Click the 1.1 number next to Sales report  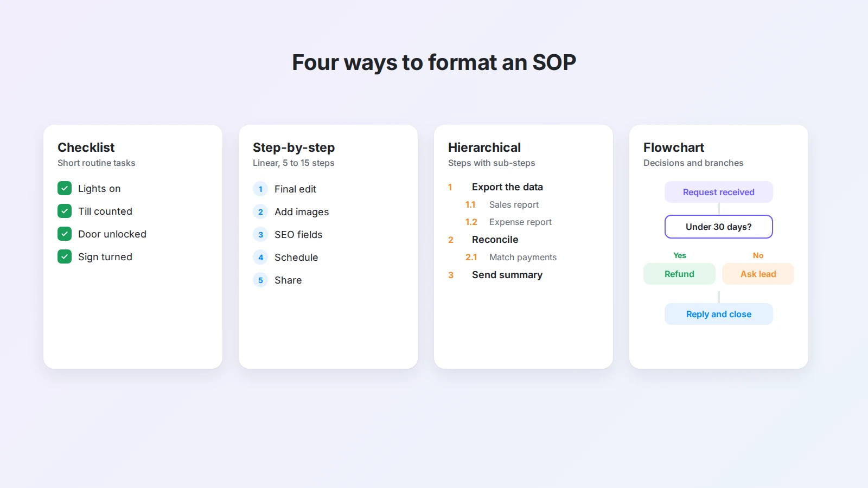(x=470, y=204)
